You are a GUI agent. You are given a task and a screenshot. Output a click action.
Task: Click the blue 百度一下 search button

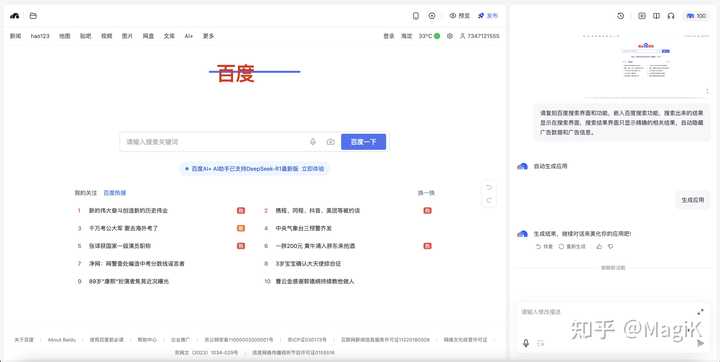pyautogui.click(x=363, y=142)
